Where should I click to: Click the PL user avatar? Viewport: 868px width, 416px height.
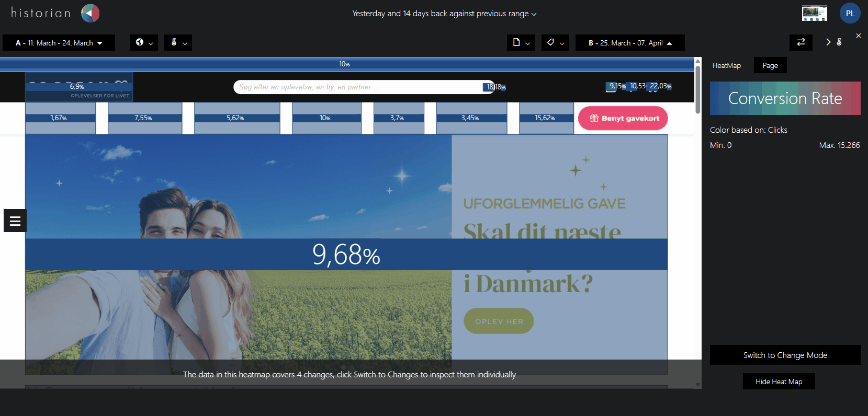click(x=850, y=14)
